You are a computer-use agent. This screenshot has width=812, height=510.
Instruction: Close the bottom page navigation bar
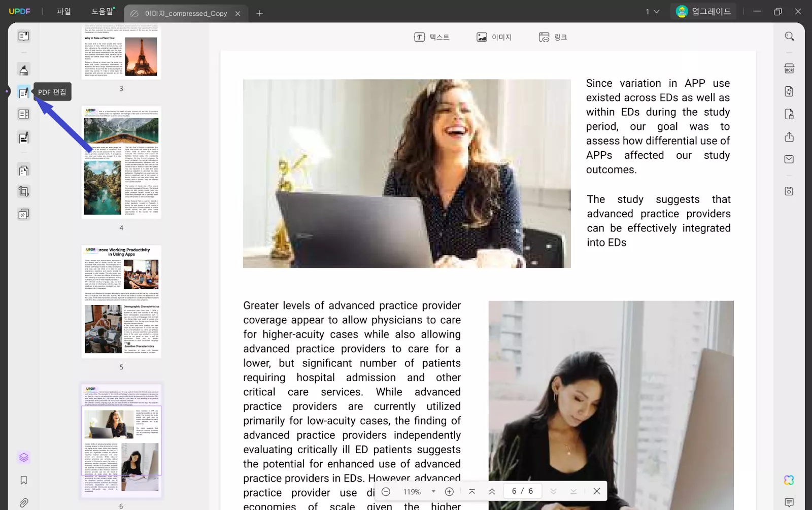tap(597, 491)
